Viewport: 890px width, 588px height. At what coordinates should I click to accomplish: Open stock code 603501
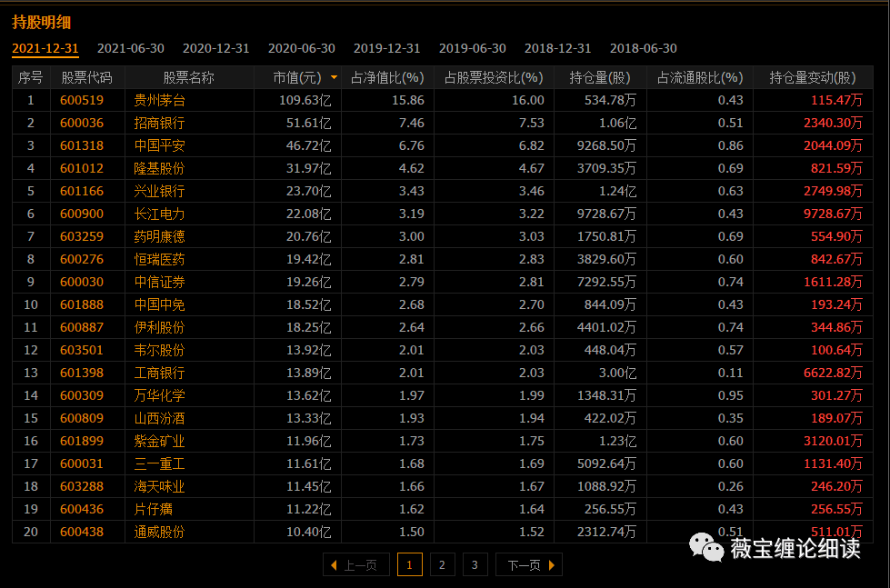click(82, 350)
